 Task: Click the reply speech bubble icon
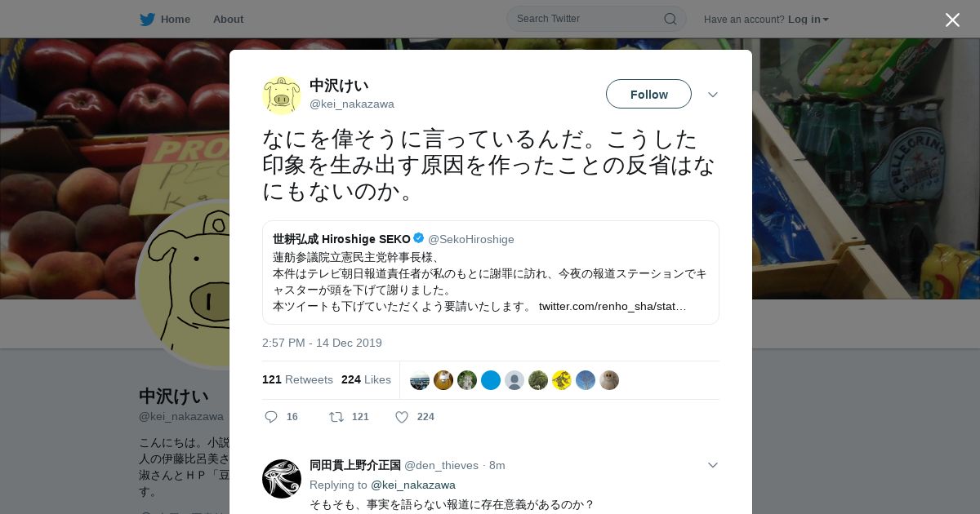[271, 417]
